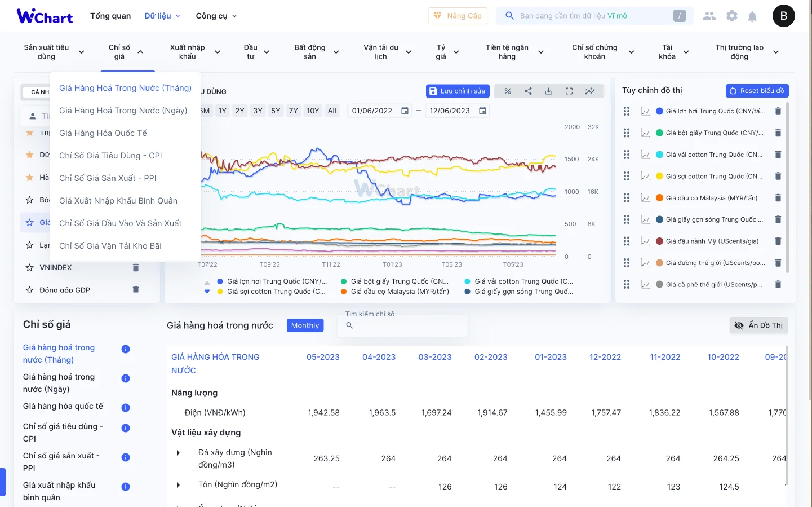Screen dimensions: 812x507
Task: Grab drag handle of Giá sợi cotton series
Action: [x=627, y=177]
